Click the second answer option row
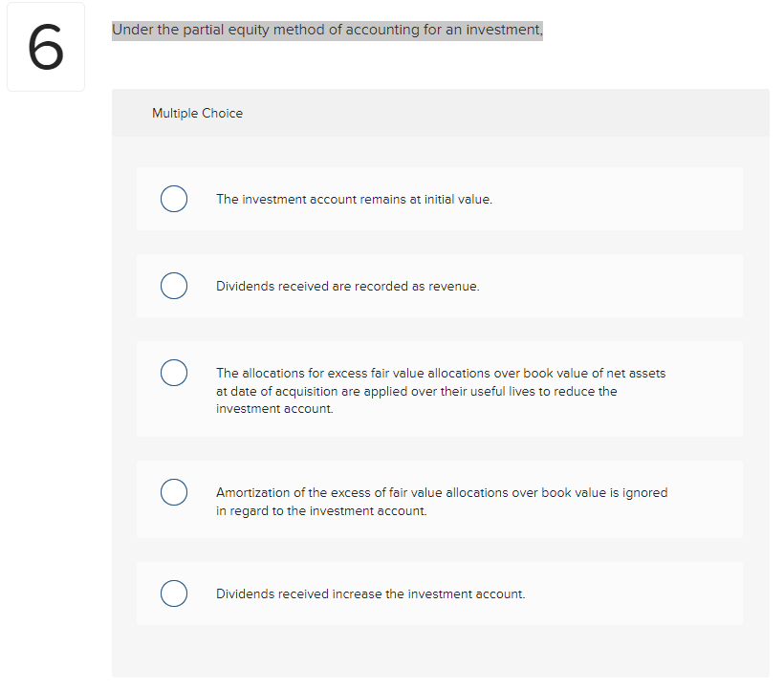The height and width of the screenshot is (690, 784). 440,286
